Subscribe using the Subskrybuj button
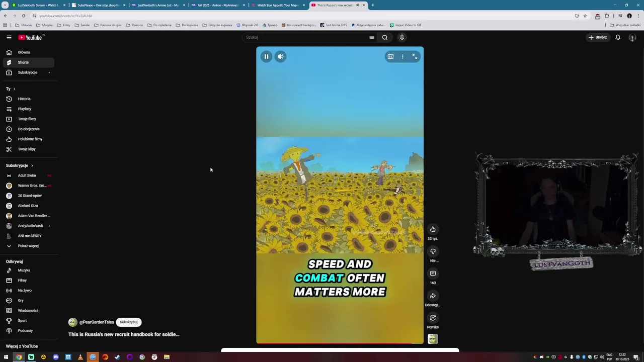The width and height of the screenshot is (644, 362). coord(129,322)
